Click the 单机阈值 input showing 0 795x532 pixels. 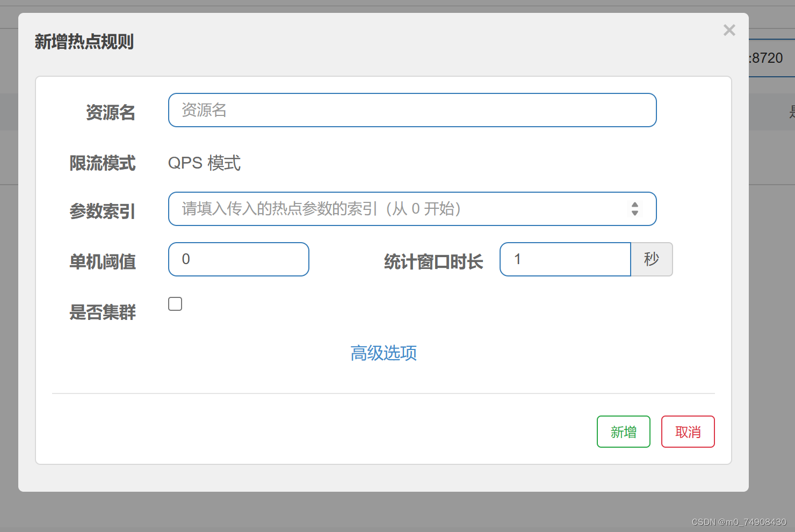point(238,259)
